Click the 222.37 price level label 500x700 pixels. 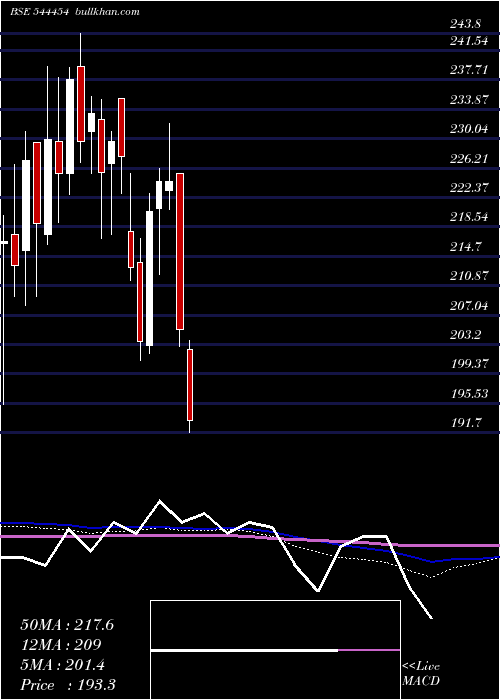point(469,188)
